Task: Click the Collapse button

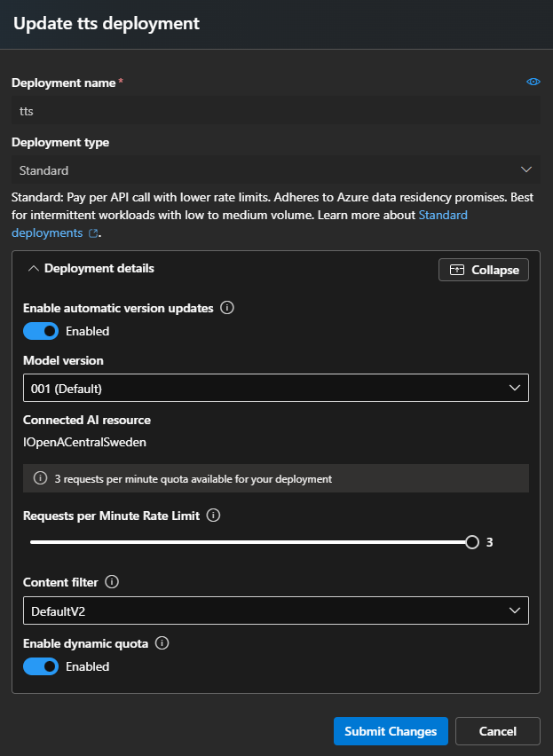Action: [x=483, y=270]
